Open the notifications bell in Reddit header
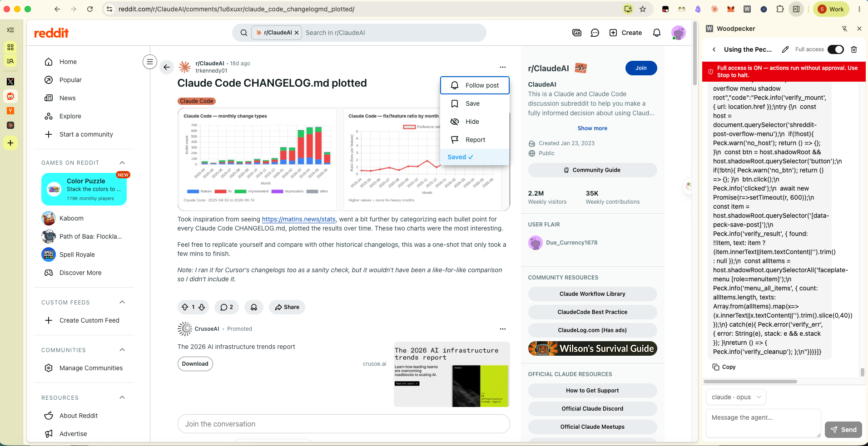 tap(656, 33)
